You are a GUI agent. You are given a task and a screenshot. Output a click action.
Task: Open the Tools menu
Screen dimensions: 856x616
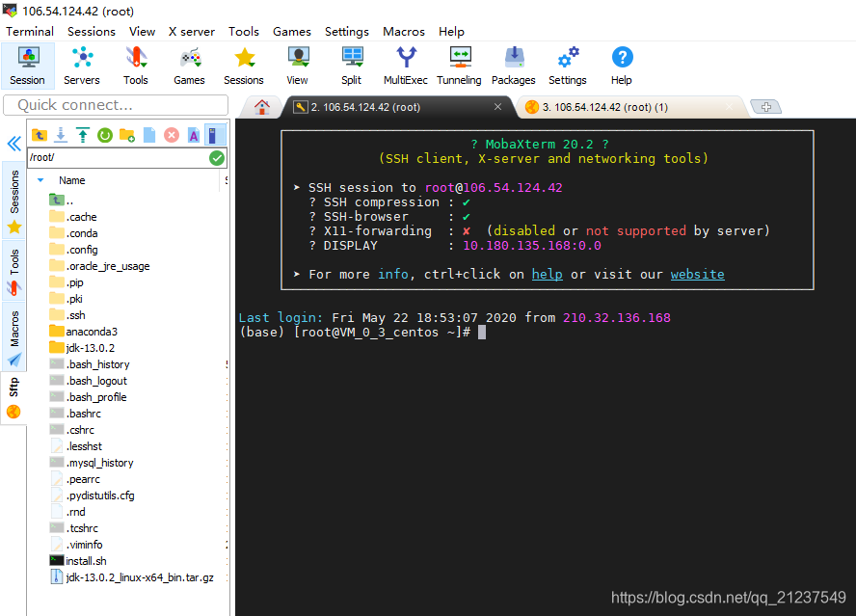(x=244, y=32)
